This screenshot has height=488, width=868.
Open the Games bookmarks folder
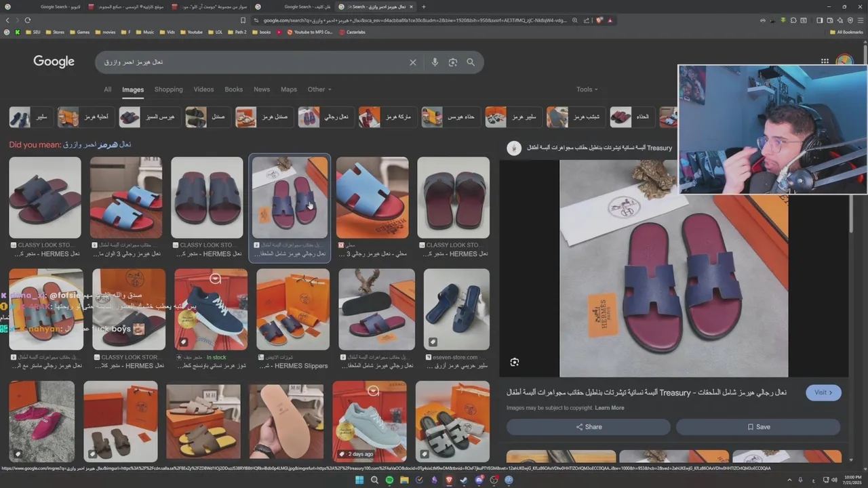pyautogui.click(x=79, y=32)
